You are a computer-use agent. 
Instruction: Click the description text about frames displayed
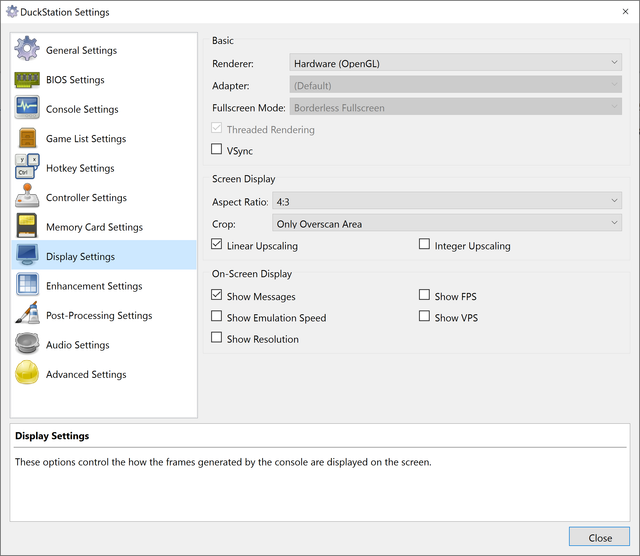tap(223, 462)
